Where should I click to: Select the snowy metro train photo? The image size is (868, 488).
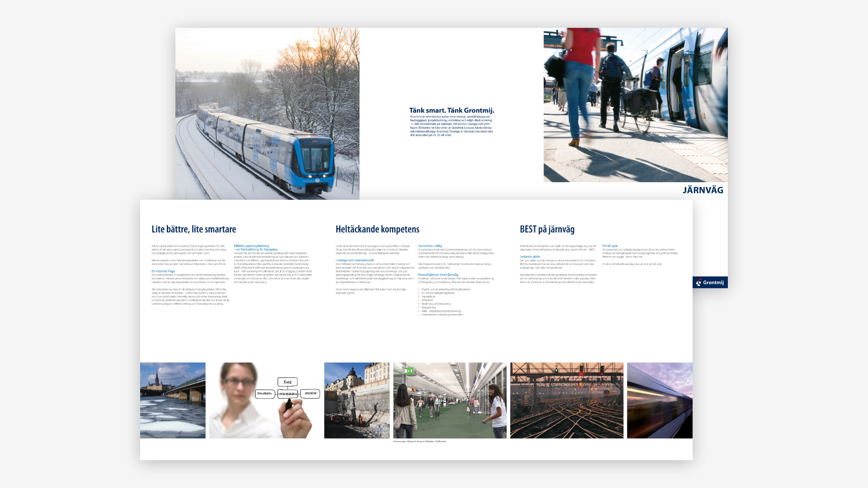click(x=267, y=114)
